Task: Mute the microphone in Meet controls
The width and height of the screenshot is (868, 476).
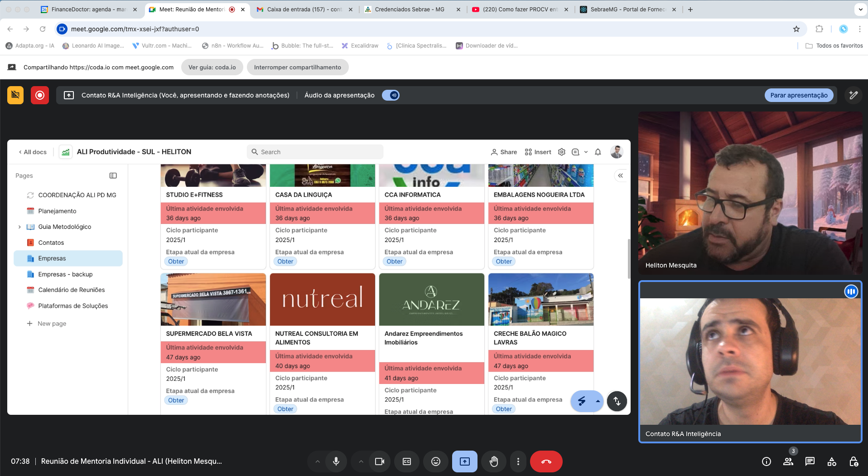Action: click(336, 461)
